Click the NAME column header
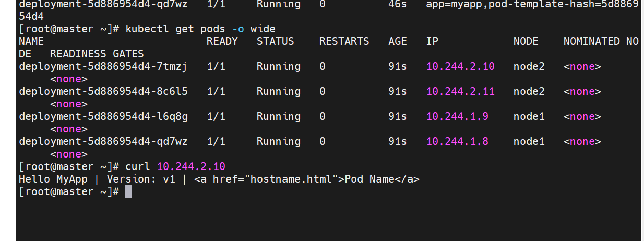The width and height of the screenshot is (644, 241). (x=31, y=41)
